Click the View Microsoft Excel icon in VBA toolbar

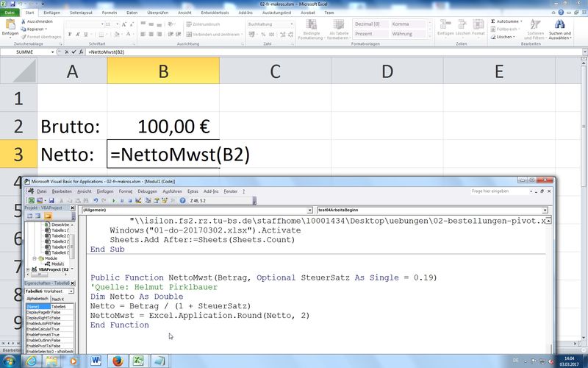pyautogui.click(x=32, y=201)
